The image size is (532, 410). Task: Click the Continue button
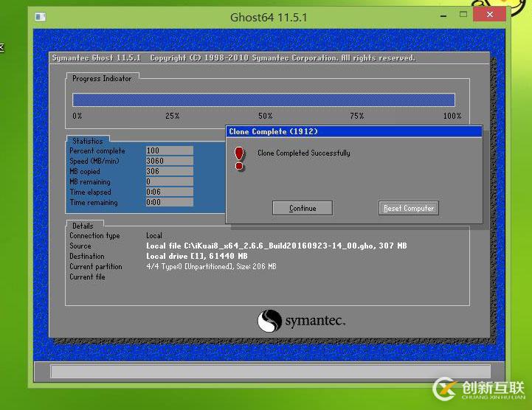pos(303,208)
